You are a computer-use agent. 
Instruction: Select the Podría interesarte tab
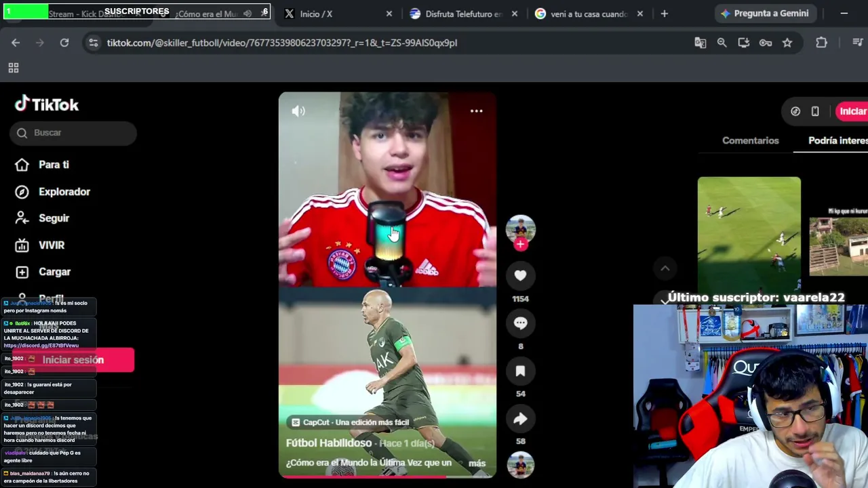838,140
